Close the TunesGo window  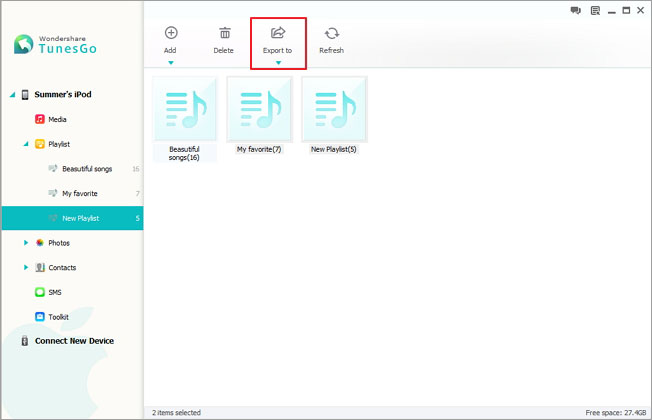pyautogui.click(x=640, y=10)
